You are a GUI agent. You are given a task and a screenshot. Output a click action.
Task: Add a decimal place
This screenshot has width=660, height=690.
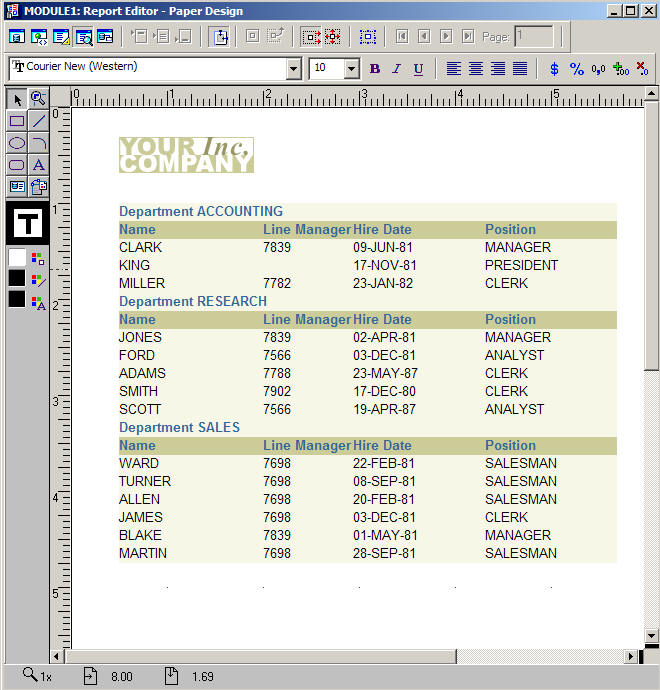point(621,69)
